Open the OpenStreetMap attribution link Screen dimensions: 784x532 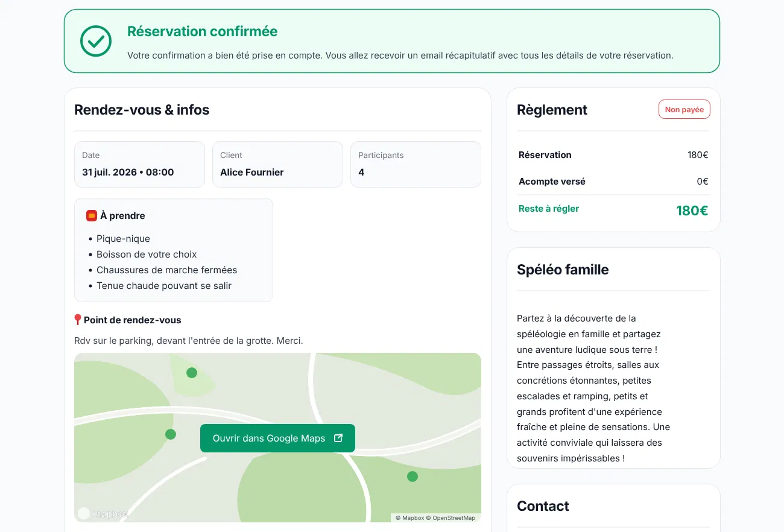450,518
